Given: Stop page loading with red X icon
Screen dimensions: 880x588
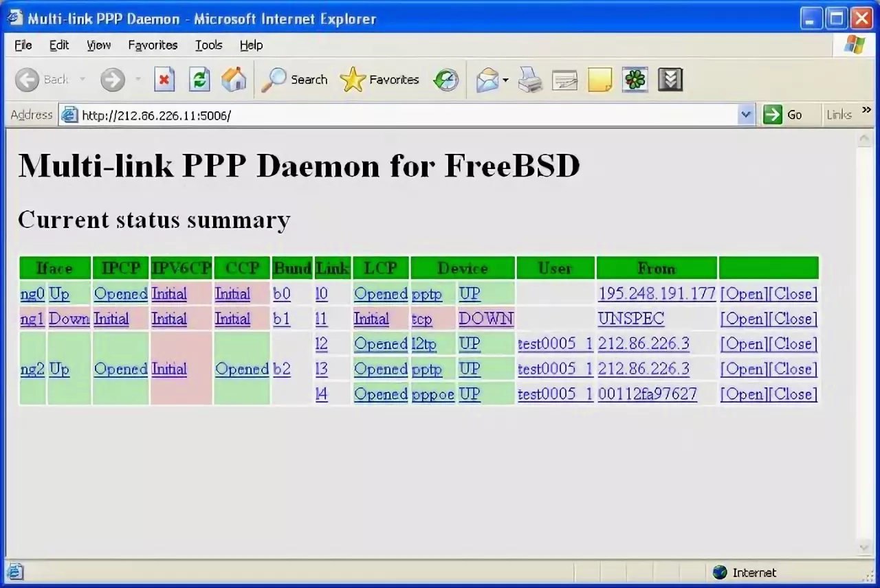Looking at the screenshot, I should (164, 80).
